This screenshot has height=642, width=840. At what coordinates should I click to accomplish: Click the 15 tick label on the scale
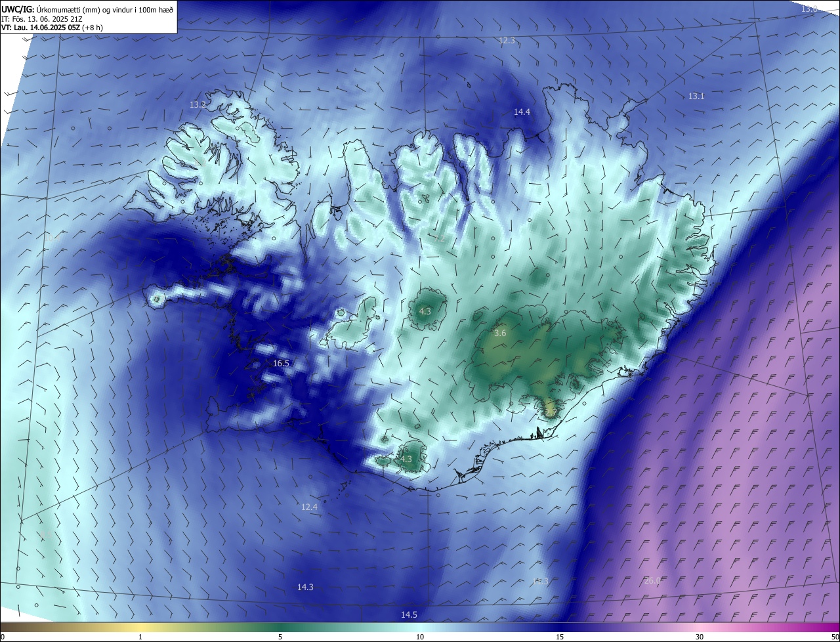tap(560, 637)
